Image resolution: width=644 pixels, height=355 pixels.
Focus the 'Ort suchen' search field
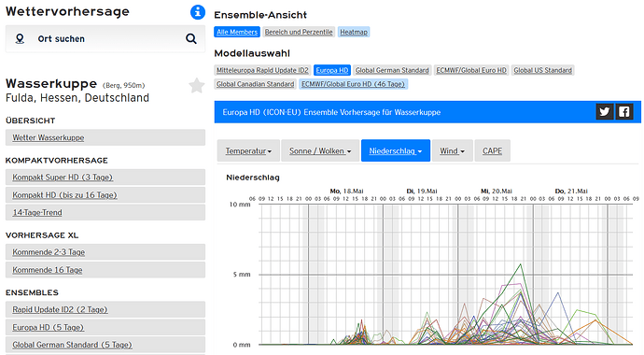105,38
